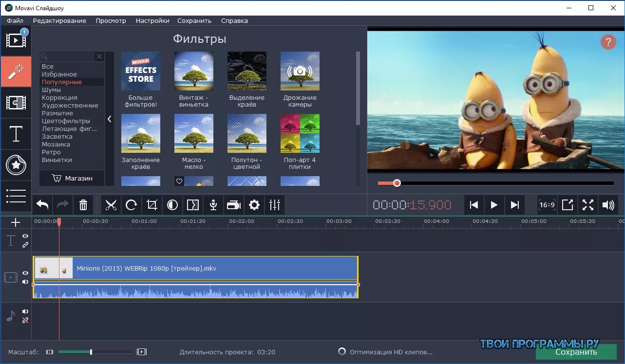The width and height of the screenshot is (625, 364).
Task: Toggle video track visibility eye
Action: [x=25, y=273]
